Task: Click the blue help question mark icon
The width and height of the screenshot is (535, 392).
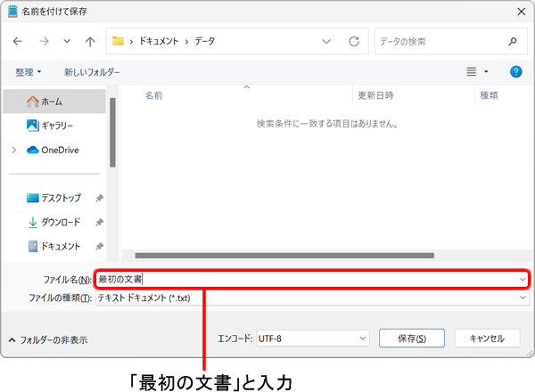Action: [515, 71]
